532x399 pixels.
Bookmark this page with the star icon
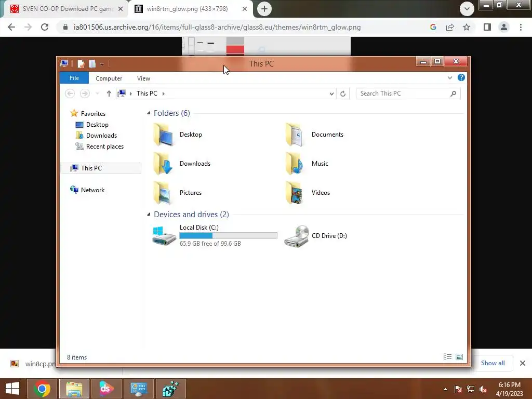click(x=467, y=27)
